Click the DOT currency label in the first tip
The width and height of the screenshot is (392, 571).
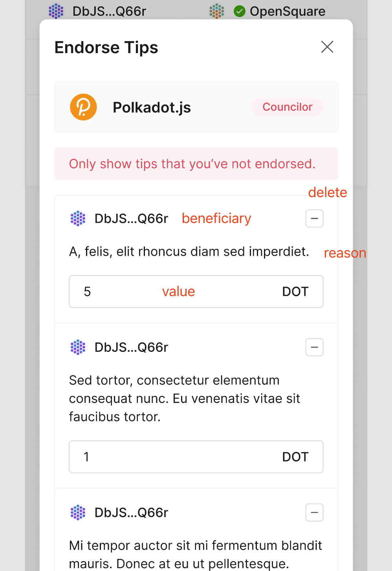(x=295, y=291)
